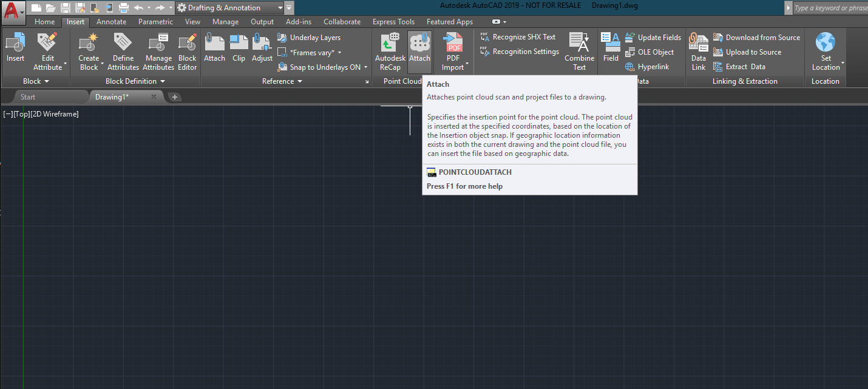Launch the Create Block tool

point(89,52)
